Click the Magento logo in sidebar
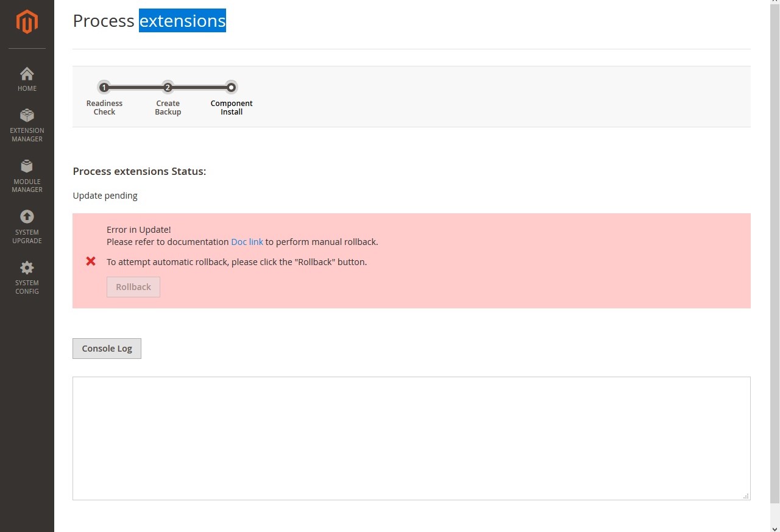The height and width of the screenshot is (532, 780). 27,23
